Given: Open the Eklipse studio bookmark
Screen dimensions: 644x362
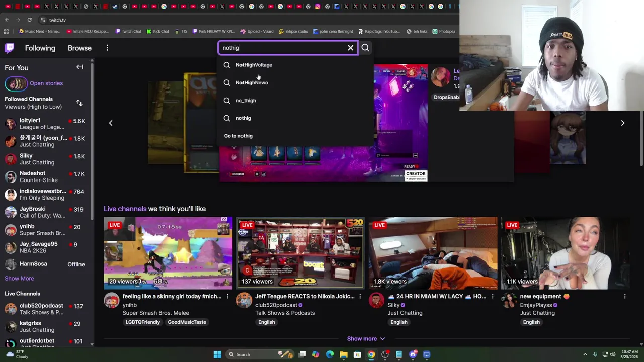Looking at the screenshot, I should pos(293,31).
